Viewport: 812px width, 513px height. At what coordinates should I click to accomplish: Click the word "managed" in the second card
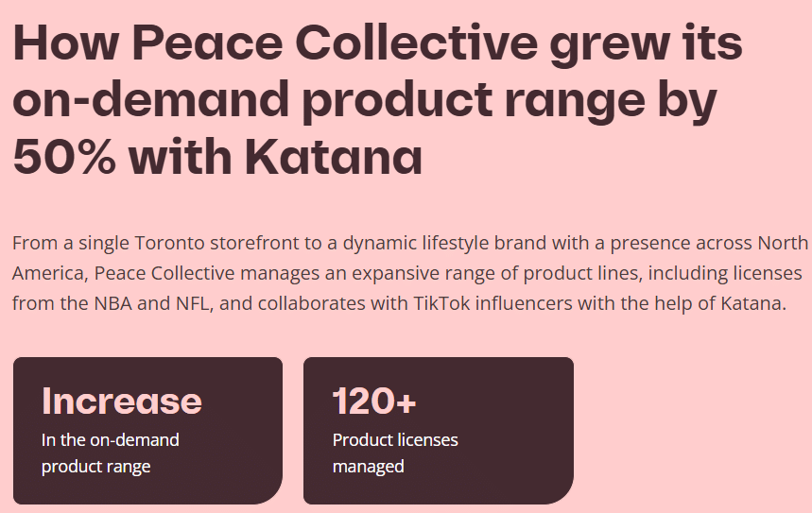coord(368,466)
